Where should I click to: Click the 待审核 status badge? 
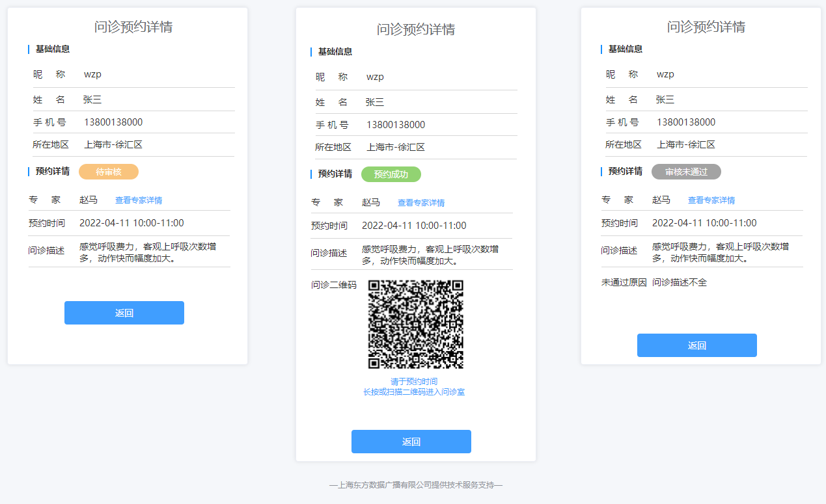tap(108, 171)
